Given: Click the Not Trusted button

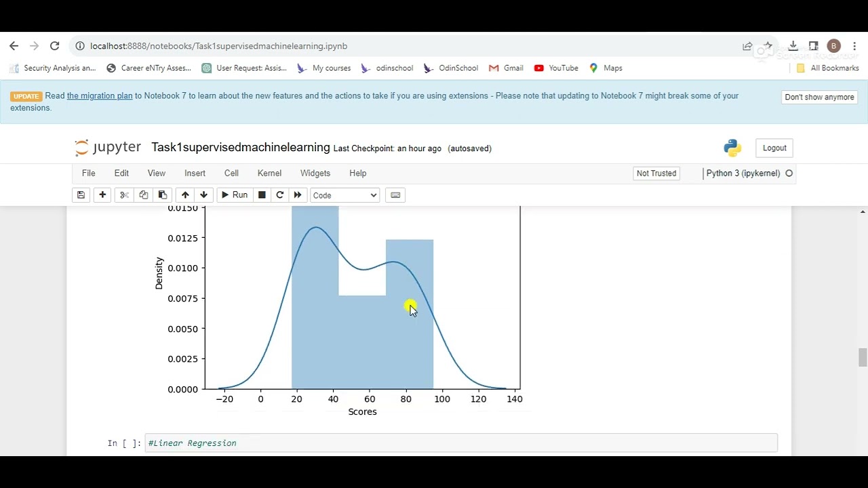Looking at the screenshot, I should coord(656,174).
